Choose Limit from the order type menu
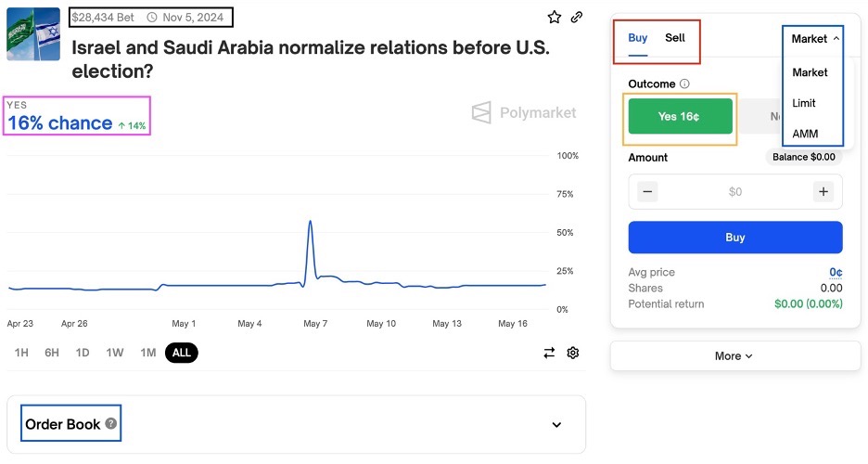The height and width of the screenshot is (464, 868). pos(805,103)
